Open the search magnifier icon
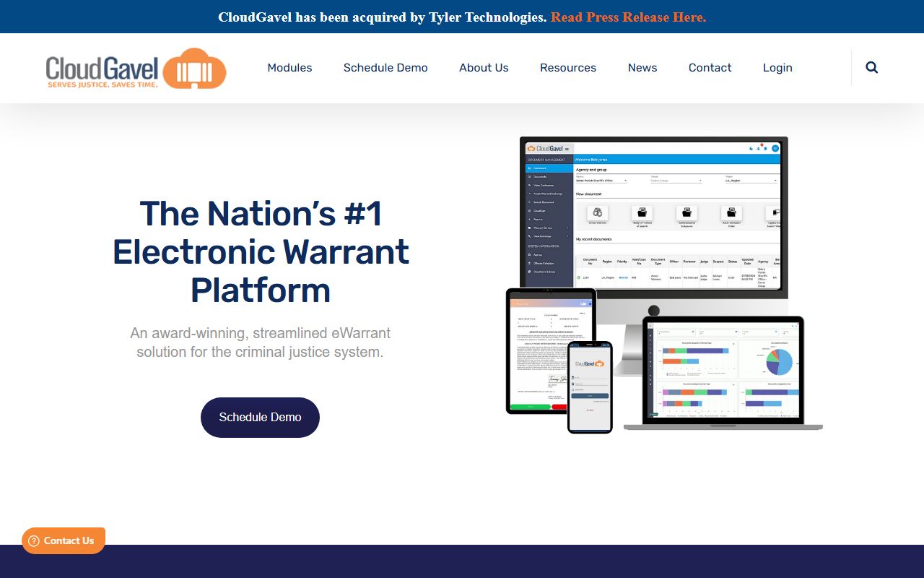The height and width of the screenshot is (578, 924). pyautogui.click(x=871, y=67)
